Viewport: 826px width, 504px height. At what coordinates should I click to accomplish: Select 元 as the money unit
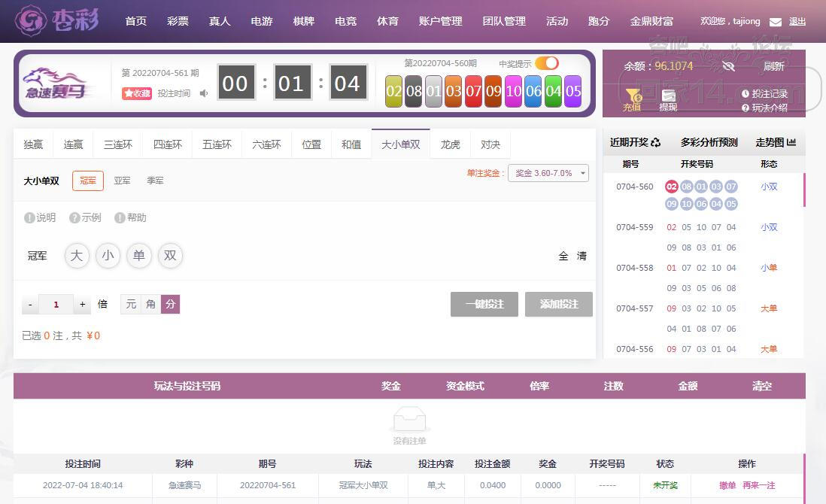pyautogui.click(x=131, y=304)
